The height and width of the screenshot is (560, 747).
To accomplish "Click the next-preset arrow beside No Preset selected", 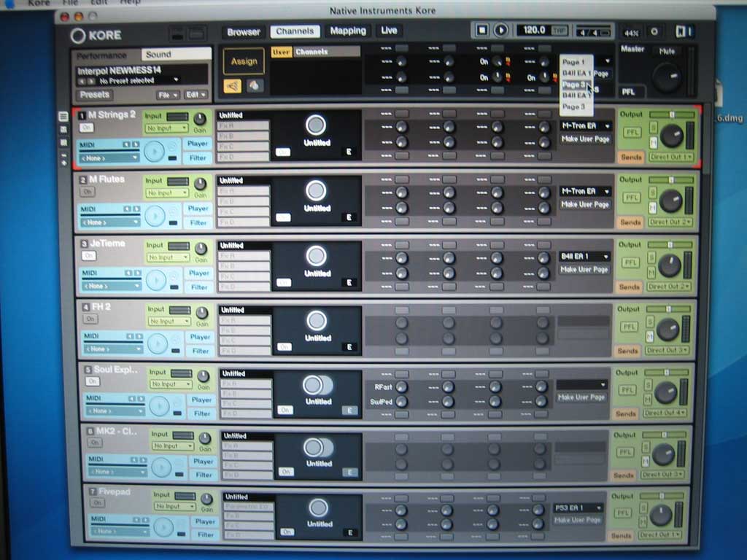I will coord(91,82).
